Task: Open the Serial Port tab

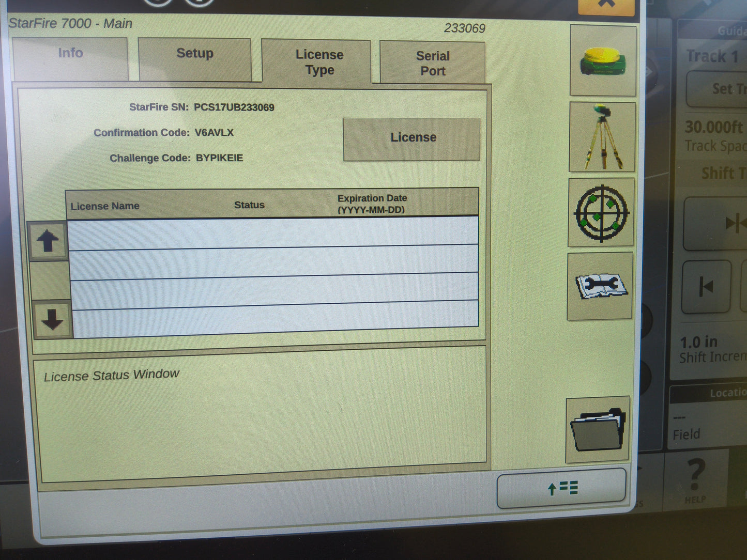Action: tap(433, 63)
